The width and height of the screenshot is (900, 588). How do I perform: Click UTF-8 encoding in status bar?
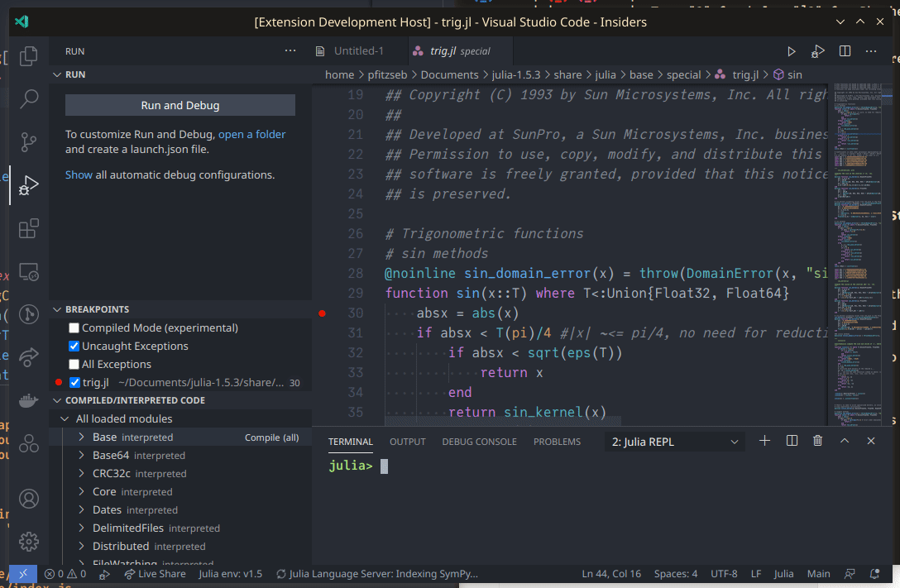(x=724, y=574)
